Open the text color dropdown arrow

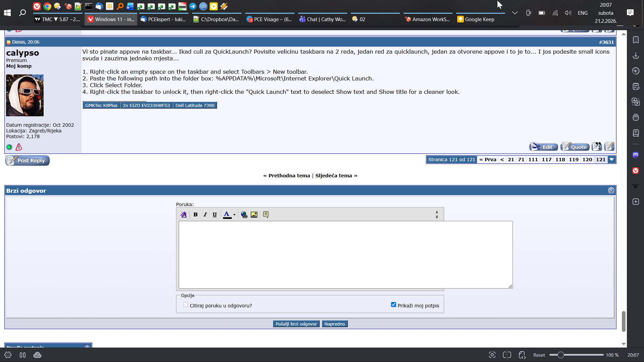pyautogui.click(x=234, y=215)
